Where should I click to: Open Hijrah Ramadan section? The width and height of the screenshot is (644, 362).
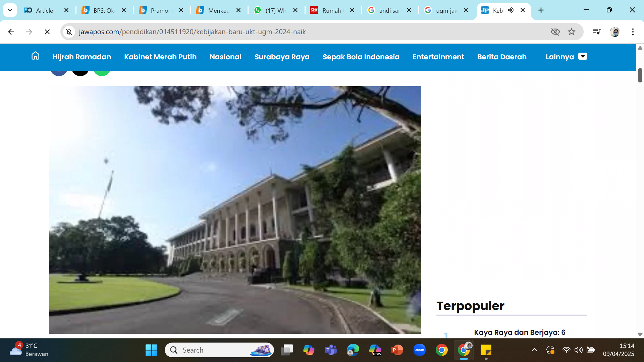coord(82,57)
